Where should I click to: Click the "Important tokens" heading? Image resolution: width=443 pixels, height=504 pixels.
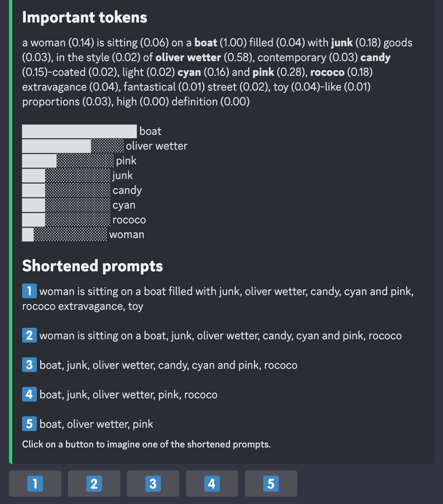(x=85, y=18)
